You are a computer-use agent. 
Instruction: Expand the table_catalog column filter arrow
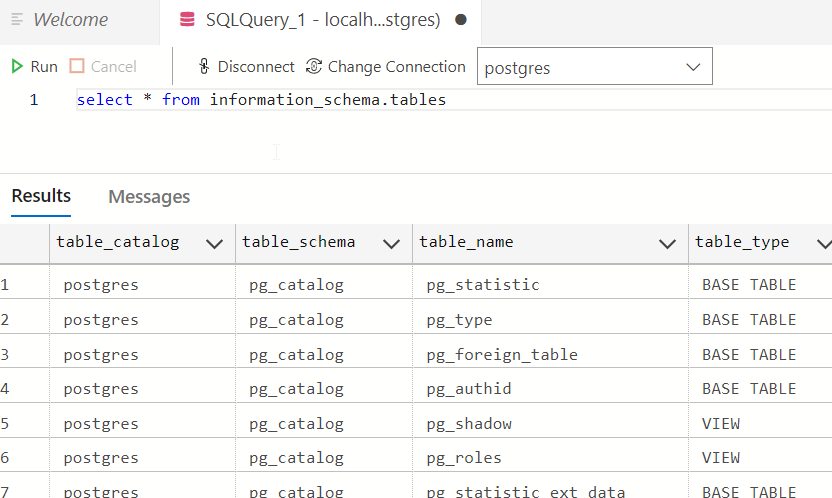[213, 243]
